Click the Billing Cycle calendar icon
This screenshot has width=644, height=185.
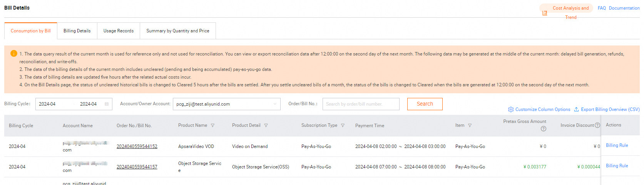point(107,104)
